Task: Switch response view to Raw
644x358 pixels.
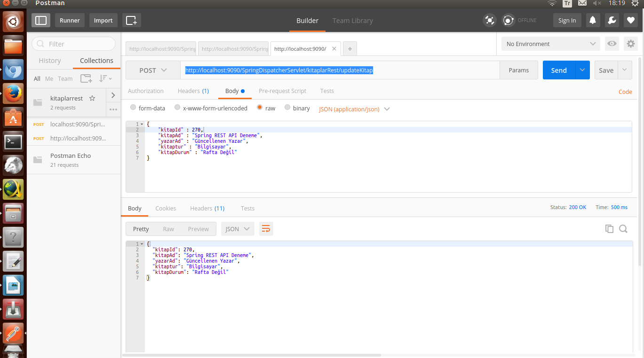Action: 168,229
